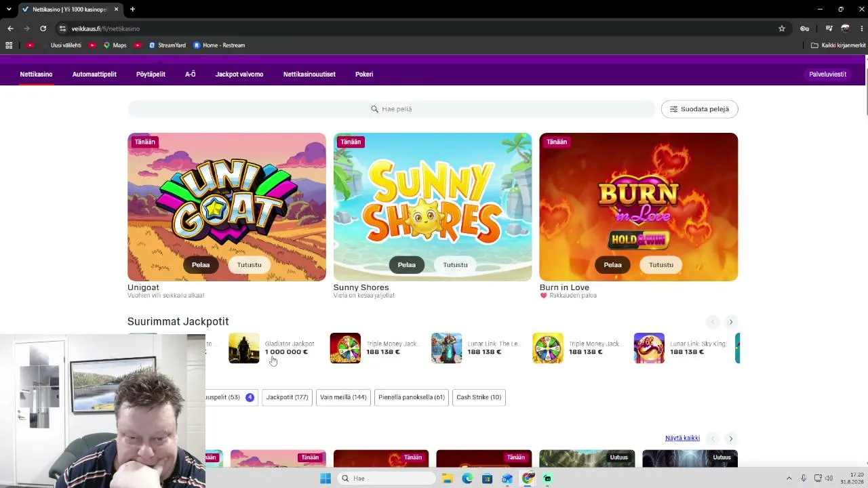Image resolution: width=868 pixels, height=488 pixels.
Task: Click Tutustu on the Unigoat card
Action: [x=249, y=265]
